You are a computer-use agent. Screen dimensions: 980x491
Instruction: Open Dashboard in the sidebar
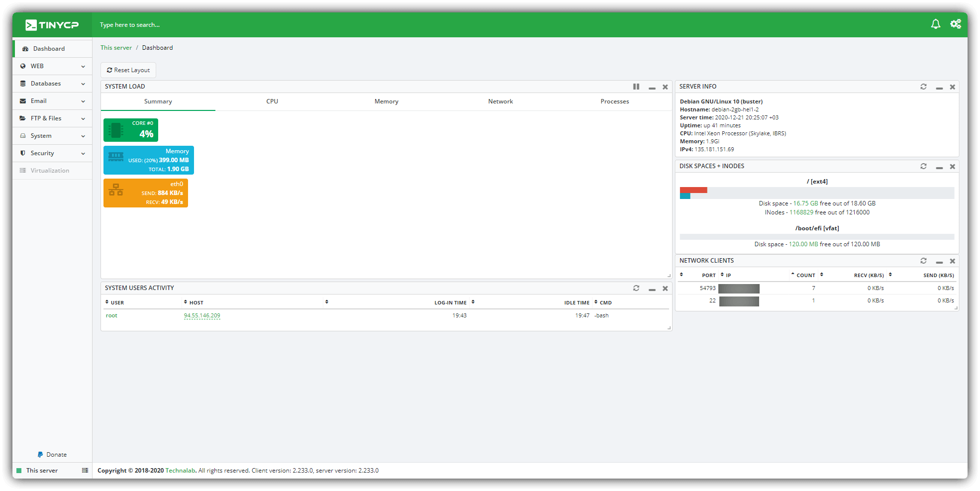52,49
